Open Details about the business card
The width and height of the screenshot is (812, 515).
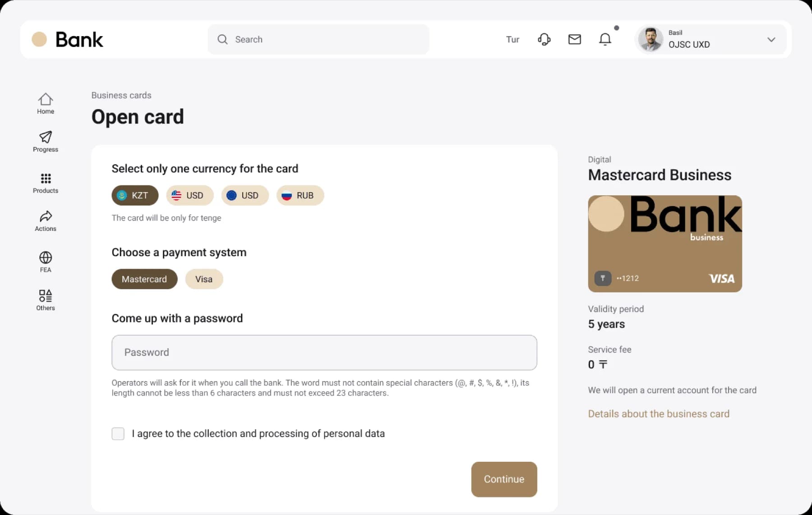pyautogui.click(x=659, y=414)
